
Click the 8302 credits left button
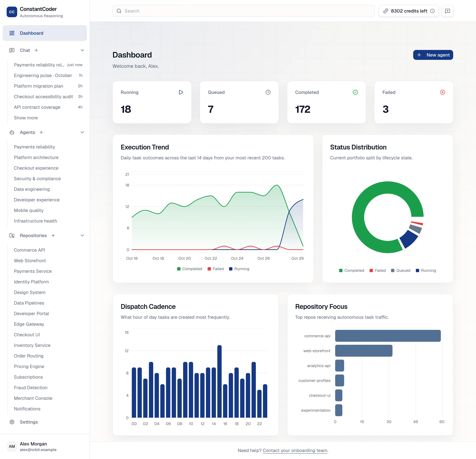coord(409,11)
